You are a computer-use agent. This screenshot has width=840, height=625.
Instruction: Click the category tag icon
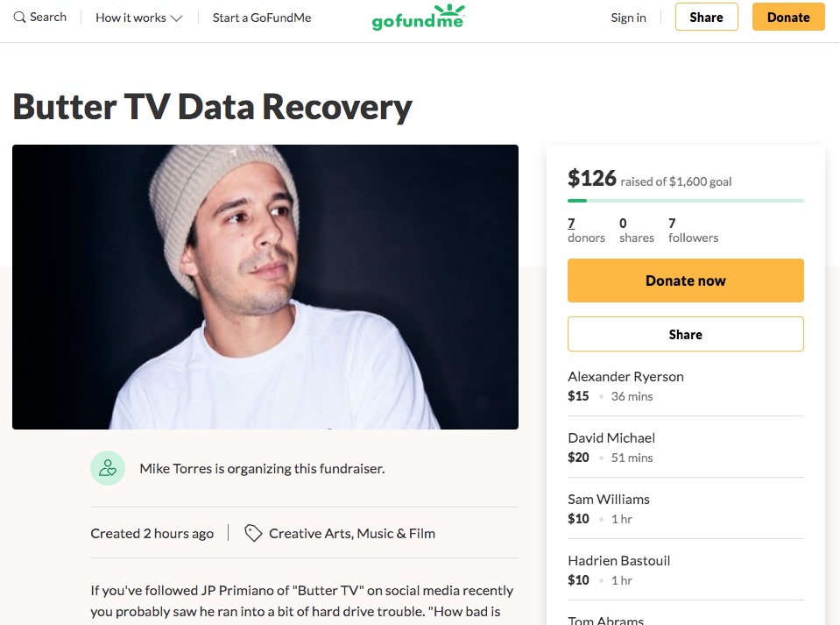(253, 533)
